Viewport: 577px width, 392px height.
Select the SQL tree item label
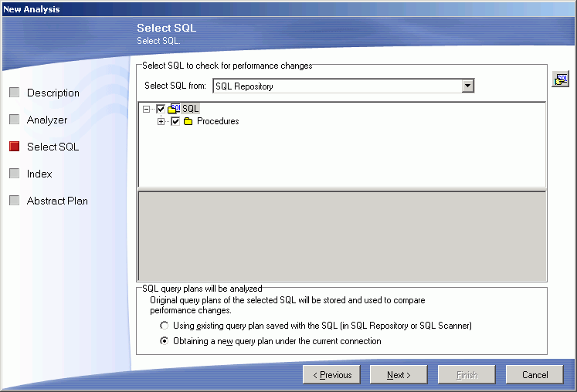point(190,109)
